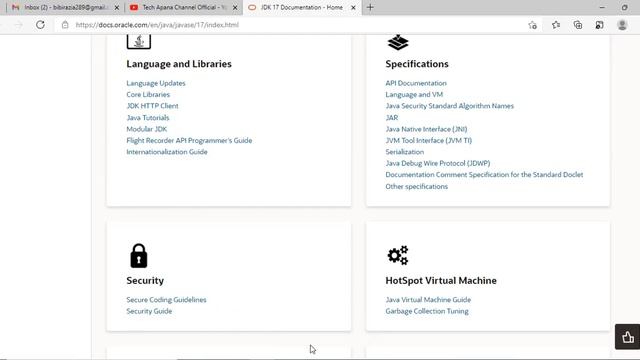This screenshot has height=360, width=640.
Task: Open the Java Virtual Machine Guide link
Action: coord(428,300)
